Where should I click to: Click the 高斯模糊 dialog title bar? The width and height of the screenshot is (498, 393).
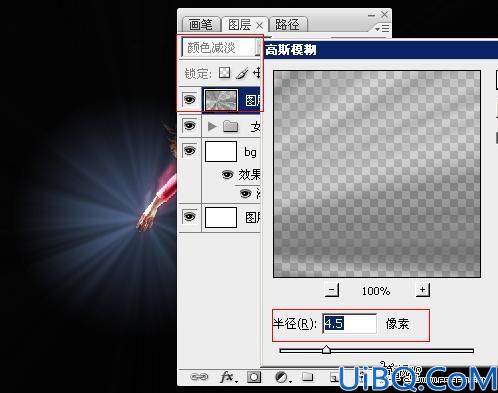[380, 50]
